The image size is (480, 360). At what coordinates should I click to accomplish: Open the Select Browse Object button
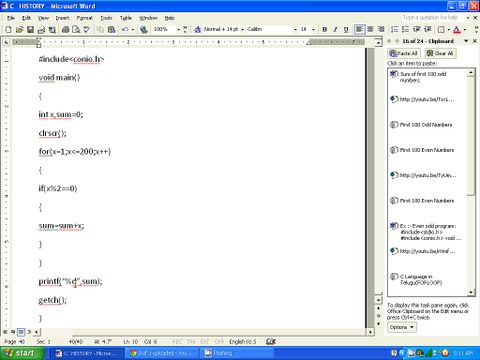(x=378, y=316)
